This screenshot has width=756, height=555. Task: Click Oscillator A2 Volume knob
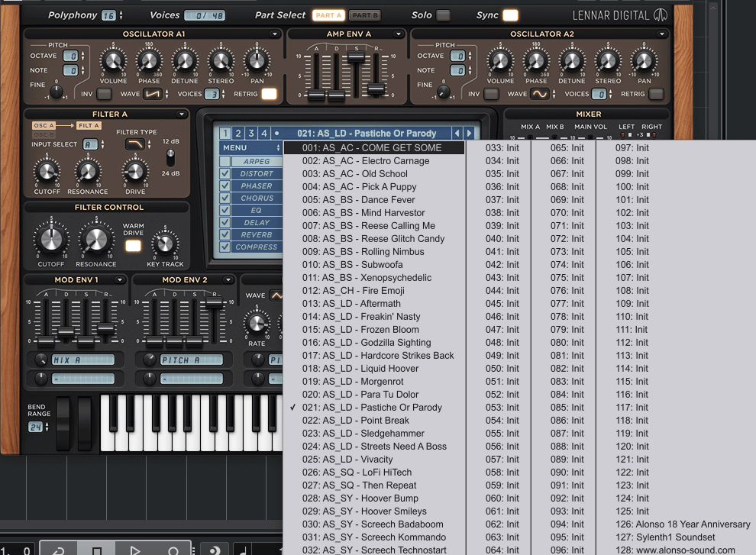coord(500,61)
